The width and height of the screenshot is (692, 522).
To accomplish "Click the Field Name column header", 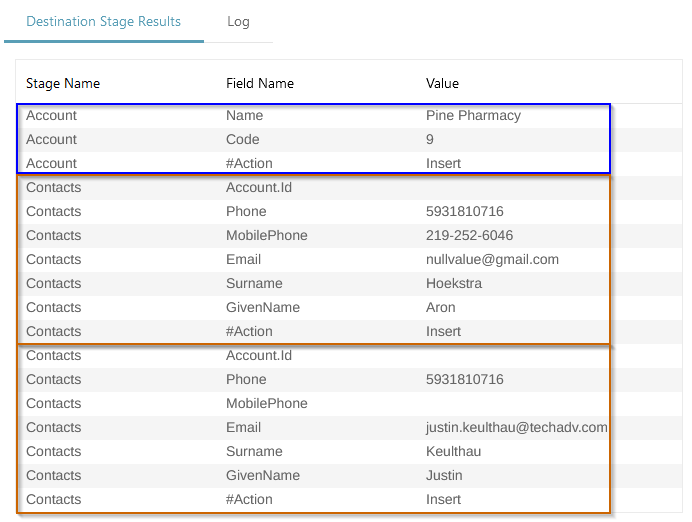I will click(260, 83).
